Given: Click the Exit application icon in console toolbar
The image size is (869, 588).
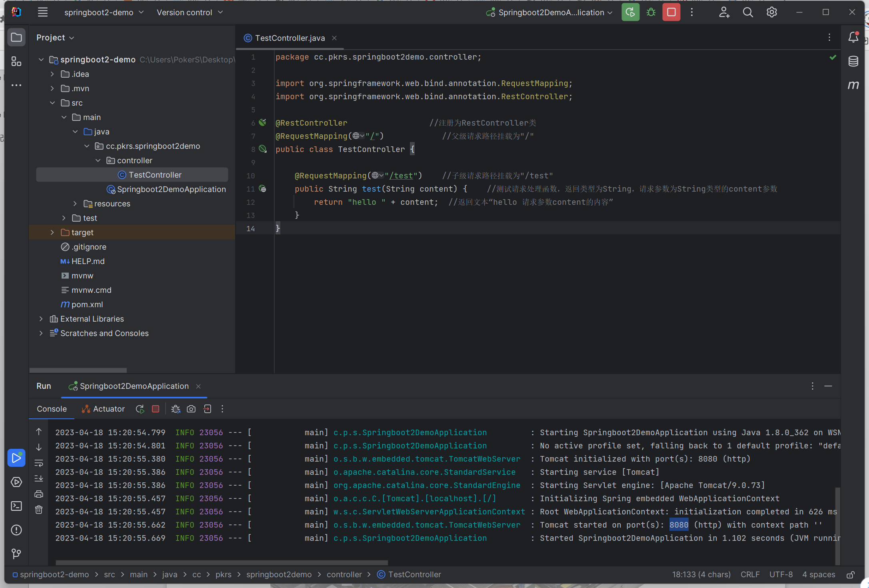Looking at the screenshot, I should pos(207,409).
